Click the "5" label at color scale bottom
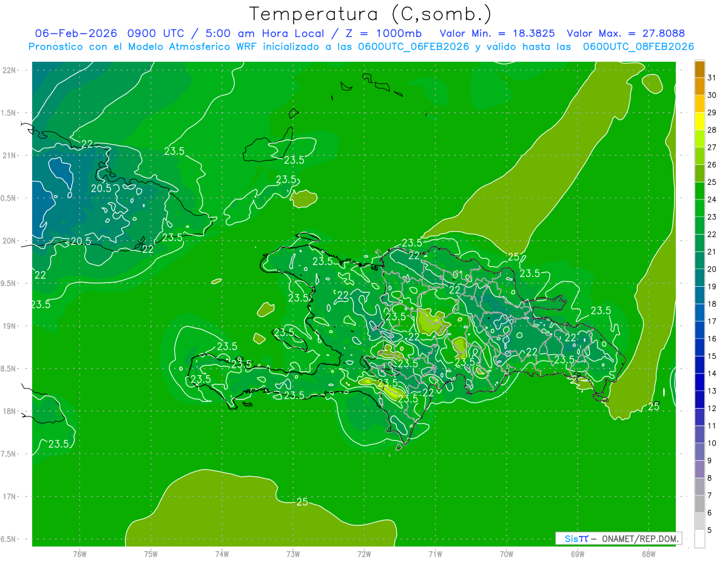This screenshot has width=728, height=562. coord(709,530)
